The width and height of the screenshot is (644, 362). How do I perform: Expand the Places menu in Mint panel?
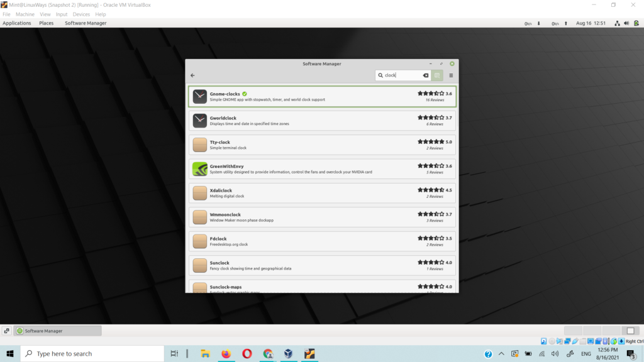click(x=46, y=23)
